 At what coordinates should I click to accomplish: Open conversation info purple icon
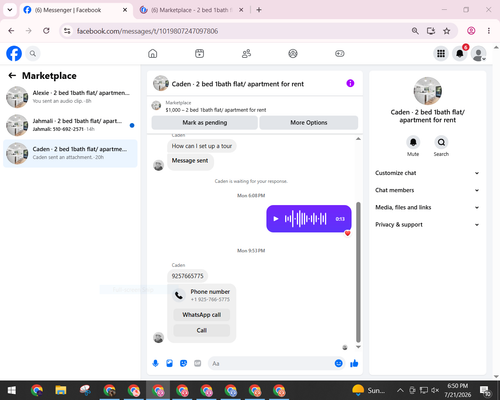pos(350,83)
